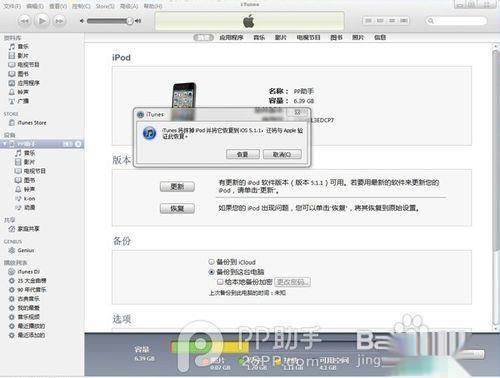
Task: Open library 铃声 bell icon
Action: (x=19, y=92)
